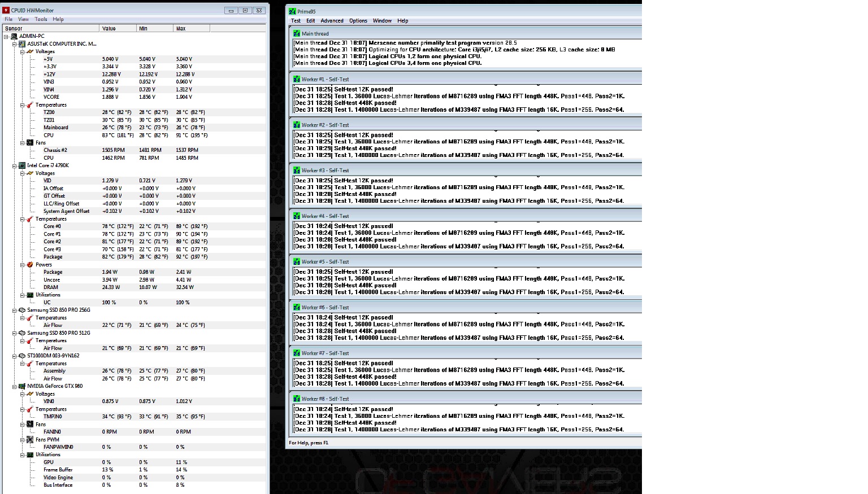Collapse Utilizations under NVIDIA GeForce GTX 980

pyautogui.click(x=22, y=454)
